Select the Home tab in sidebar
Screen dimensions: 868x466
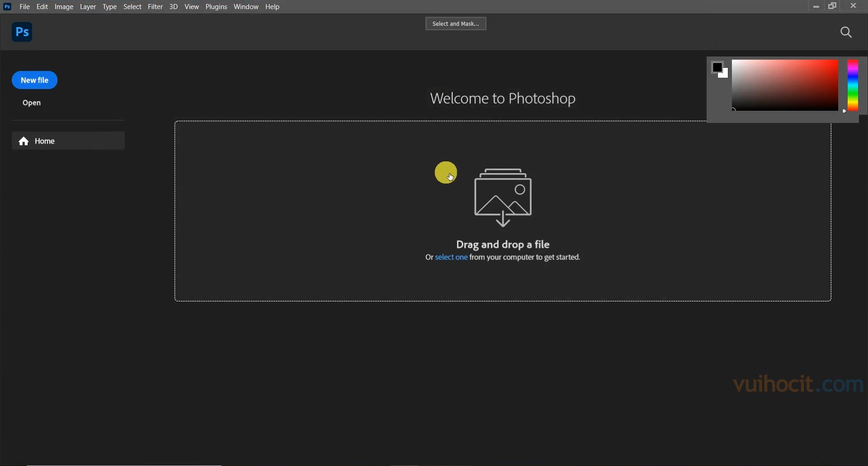pos(68,141)
